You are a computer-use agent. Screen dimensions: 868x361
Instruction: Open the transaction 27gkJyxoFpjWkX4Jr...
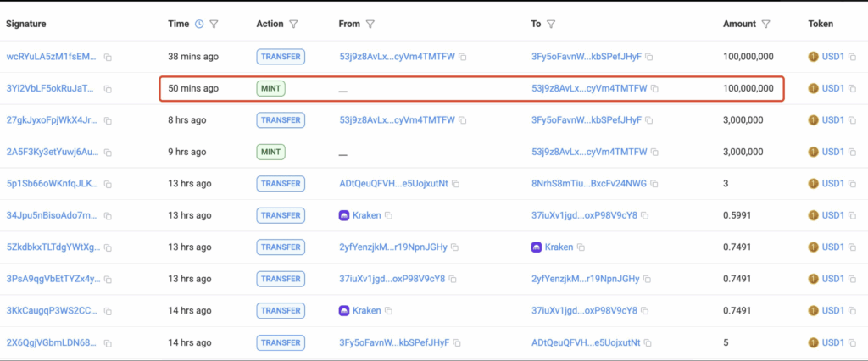click(x=53, y=119)
